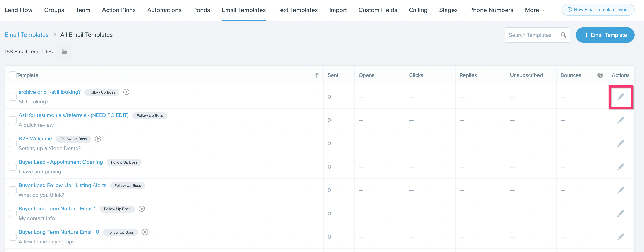Image resolution: width=644 pixels, height=252 pixels.
Task: Click play icon for Nurture Email 1
Action: tap(142, 209)
